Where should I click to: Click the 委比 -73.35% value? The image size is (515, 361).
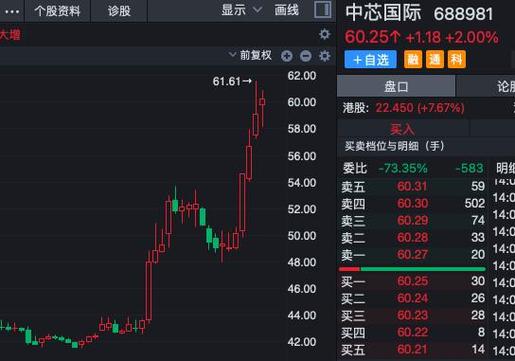point(403,168)
